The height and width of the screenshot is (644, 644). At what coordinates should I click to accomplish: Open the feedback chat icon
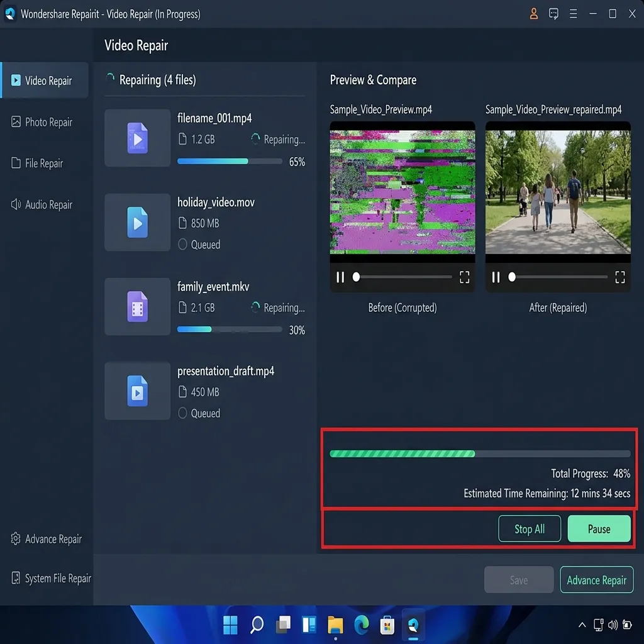pyautogui.click(x=553, y=14)
